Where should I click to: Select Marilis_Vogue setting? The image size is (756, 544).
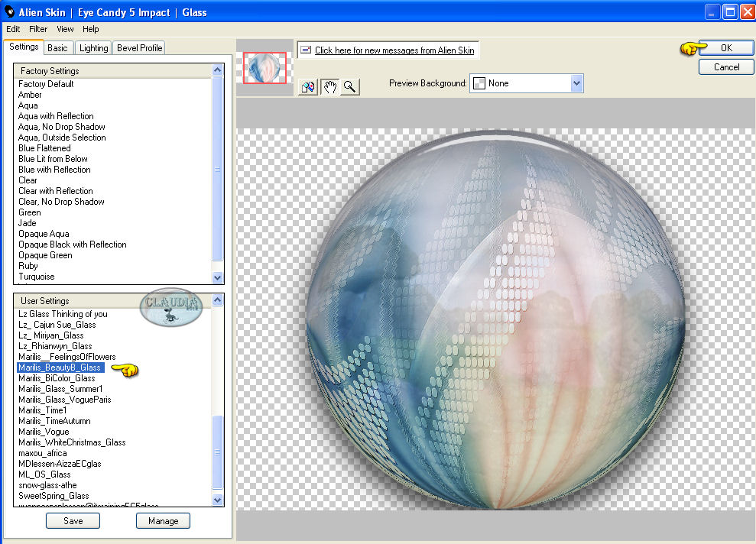tap(44, 432)
